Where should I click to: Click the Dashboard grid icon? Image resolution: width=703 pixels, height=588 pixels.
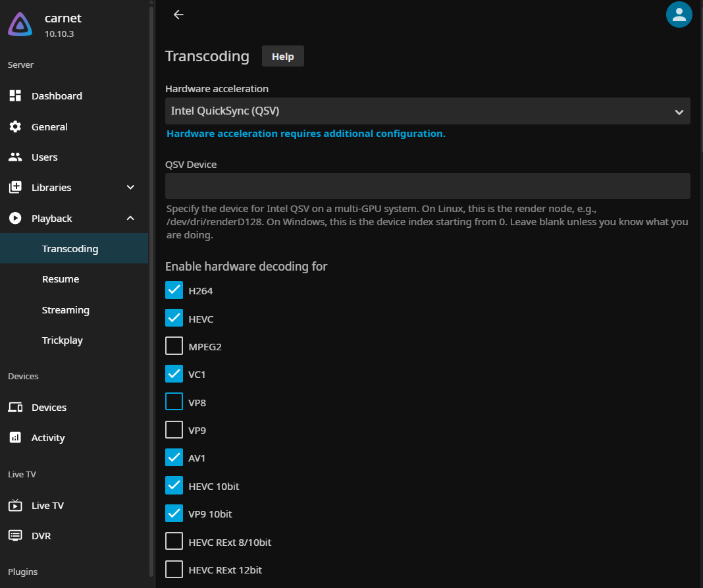tap(15, 95)
